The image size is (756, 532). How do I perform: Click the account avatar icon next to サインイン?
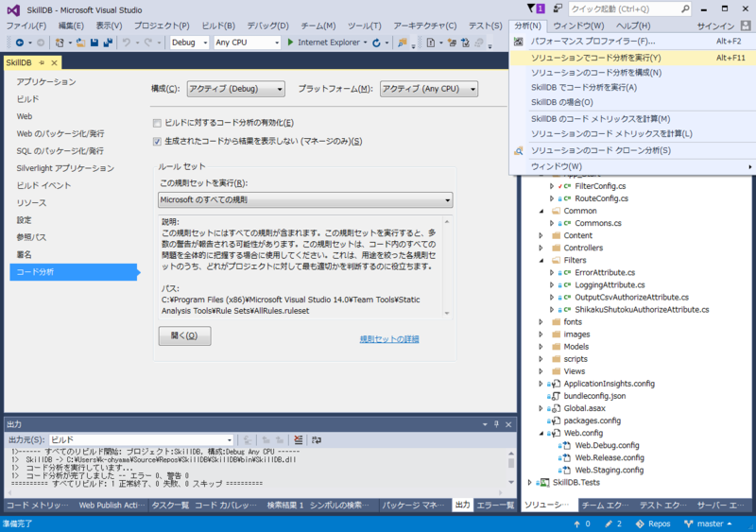pyautogui.click(x=746, y=26)
